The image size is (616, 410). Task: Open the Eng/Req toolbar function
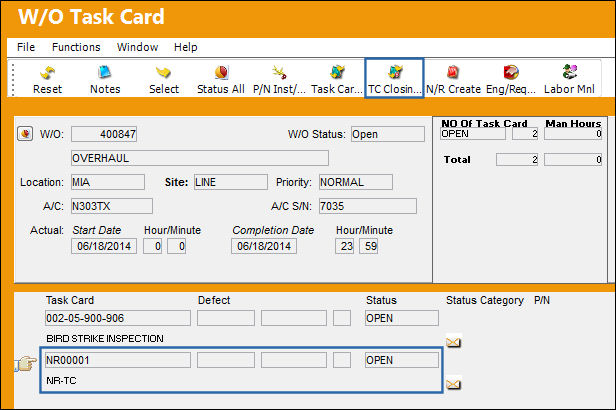click(511, 80)
